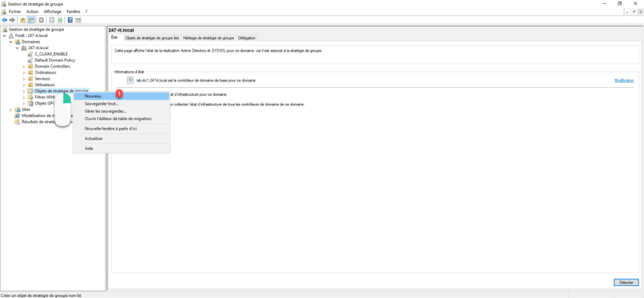Choose Gérer les sauvegardes... in the context menu
Viewport: 644px width, 298px height.
pos(122,111)
